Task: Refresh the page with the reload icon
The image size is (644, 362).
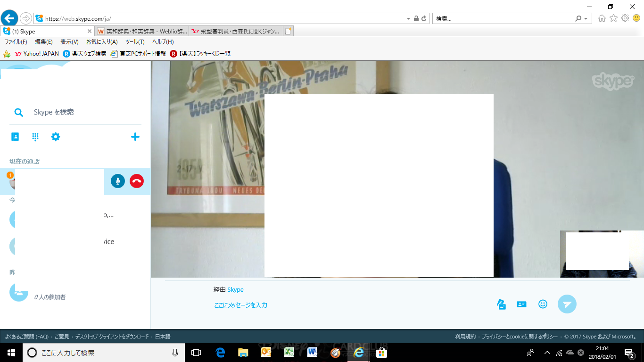Action: 424,19
